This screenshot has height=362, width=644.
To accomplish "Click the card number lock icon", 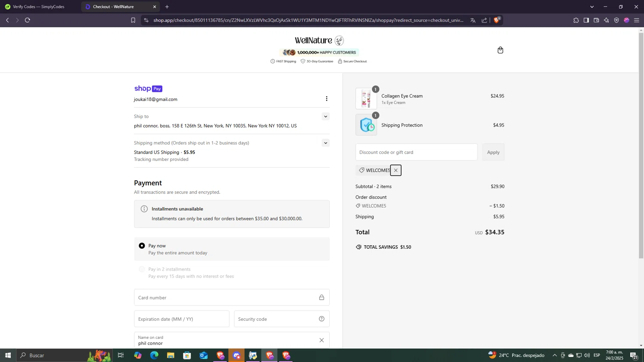I will [x=322, y=297].
